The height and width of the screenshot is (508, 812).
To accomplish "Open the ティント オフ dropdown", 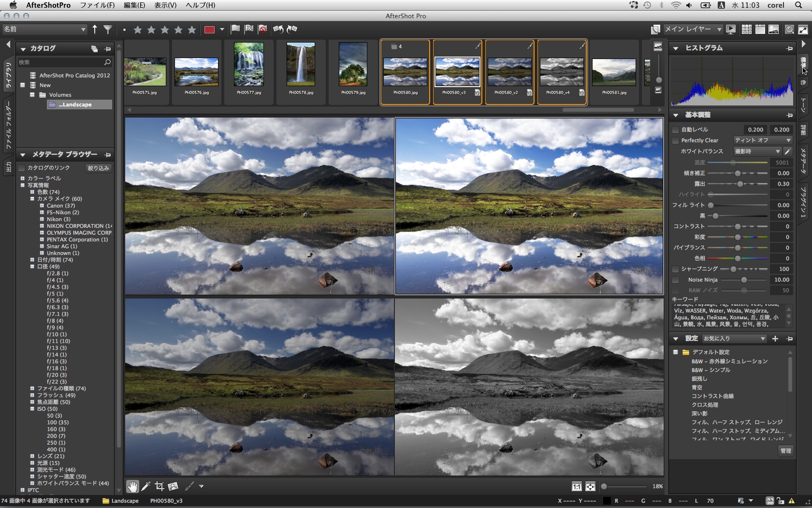I will [x=763, y=140].
